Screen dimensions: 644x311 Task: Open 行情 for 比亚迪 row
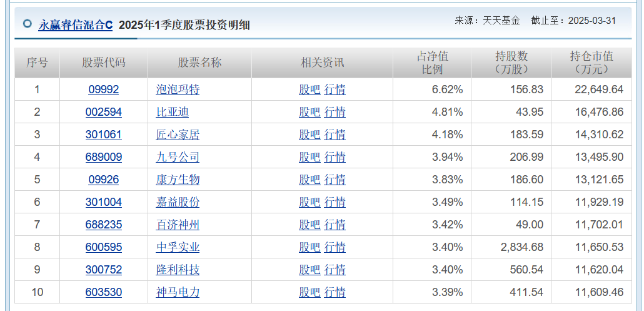pos(335,112)
